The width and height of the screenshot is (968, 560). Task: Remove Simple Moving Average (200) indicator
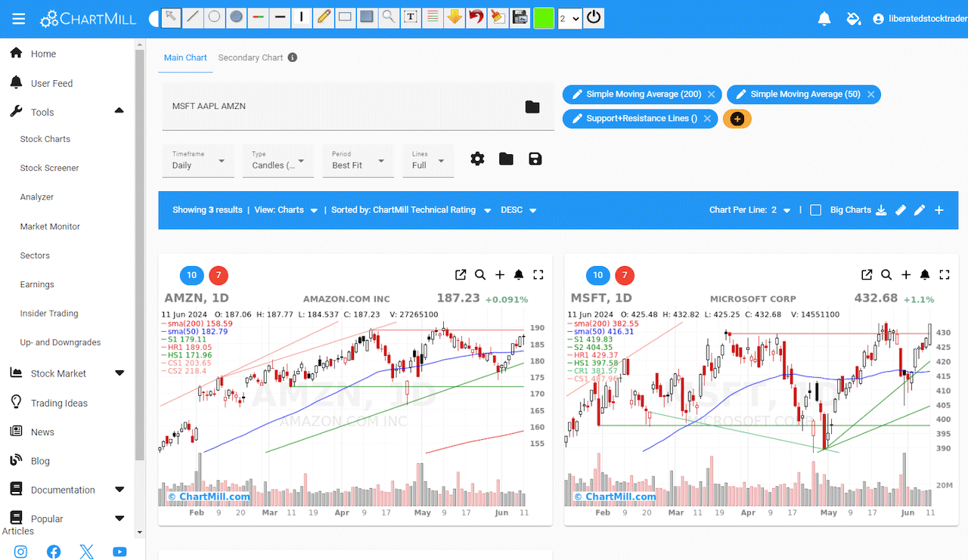tap(711, 94)
